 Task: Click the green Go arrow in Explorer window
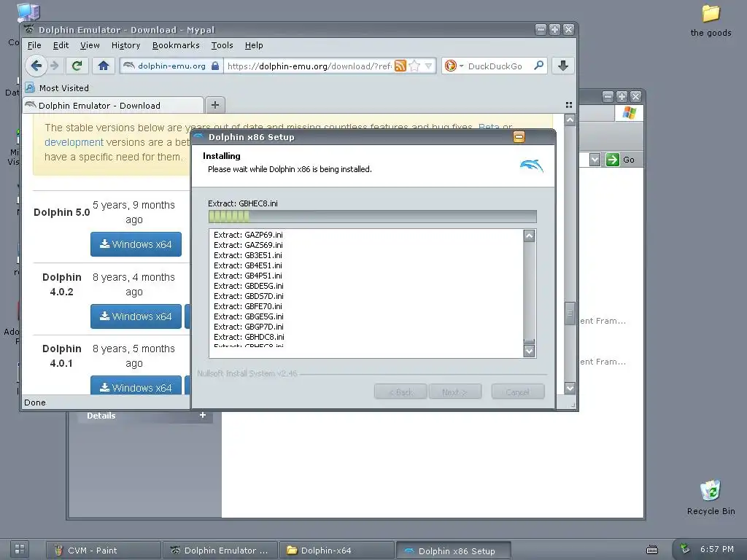click(x=612, y=160)
